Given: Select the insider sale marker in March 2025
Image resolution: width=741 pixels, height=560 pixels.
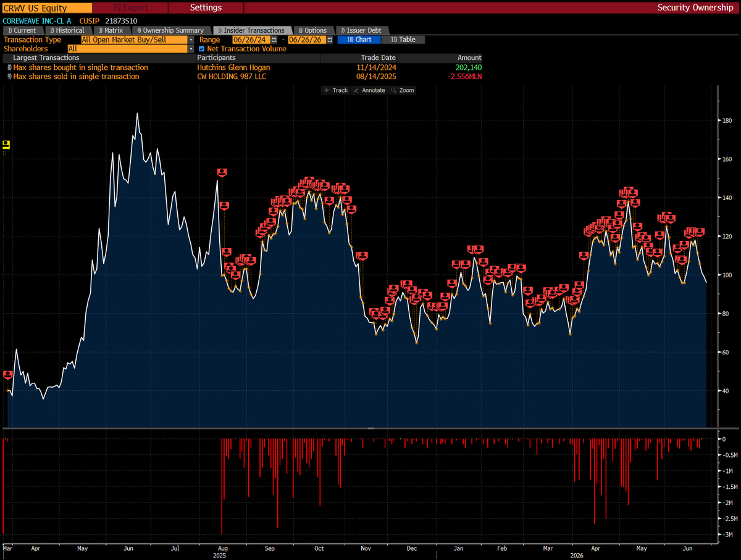Looking at the screenshot, I should click(x=8, y=375).
